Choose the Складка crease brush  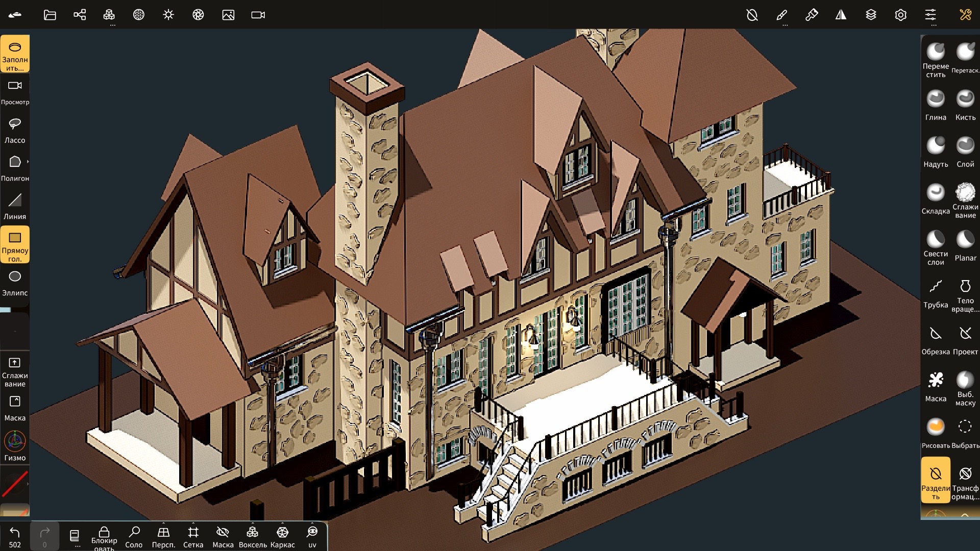pos(935,198)
